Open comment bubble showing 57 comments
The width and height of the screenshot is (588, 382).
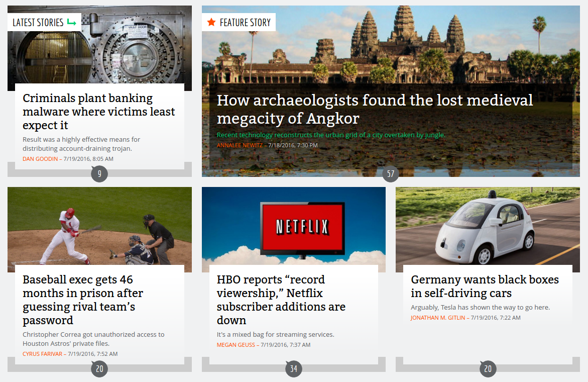[x=390, y=174]
